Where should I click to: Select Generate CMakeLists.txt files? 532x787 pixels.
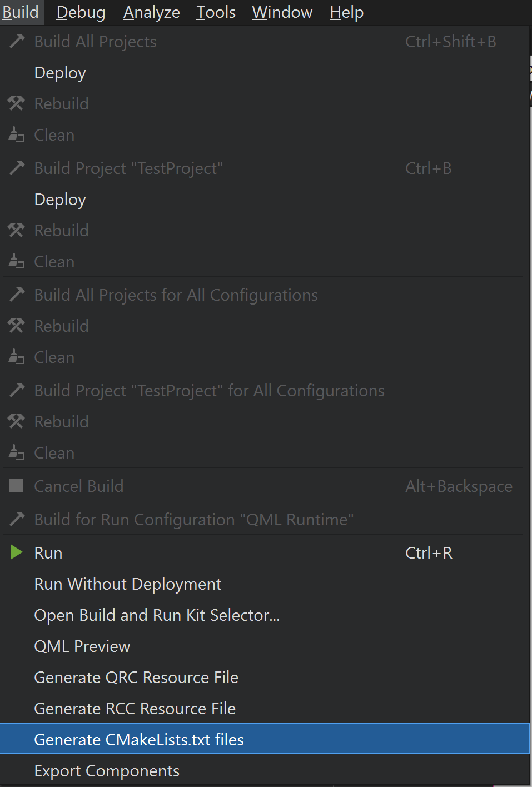click(139, 739)
